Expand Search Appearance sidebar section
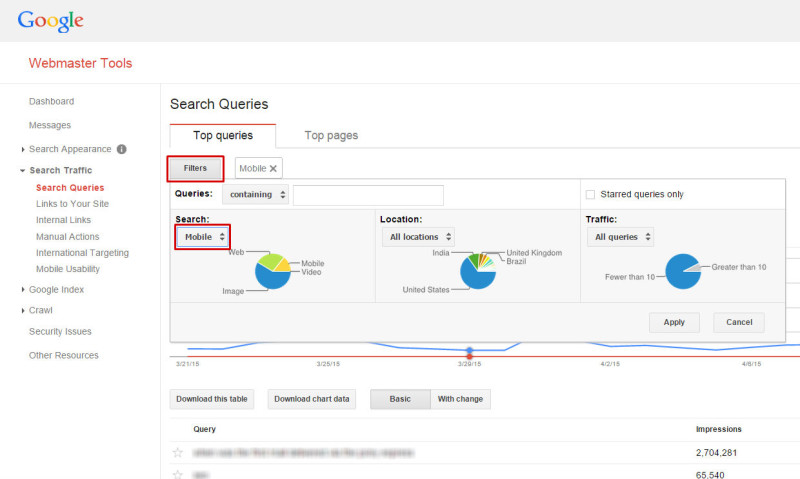 23,149
